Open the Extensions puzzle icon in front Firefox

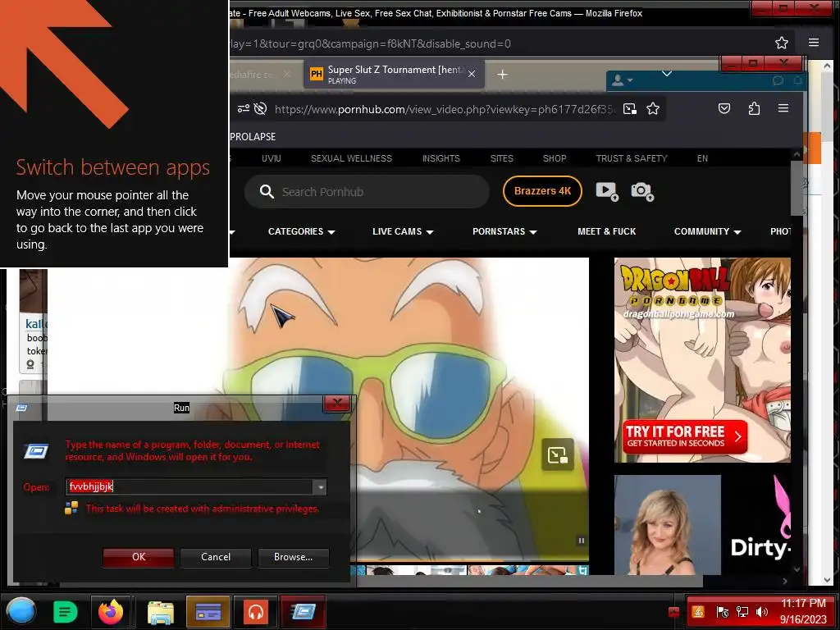pos(754,109)
